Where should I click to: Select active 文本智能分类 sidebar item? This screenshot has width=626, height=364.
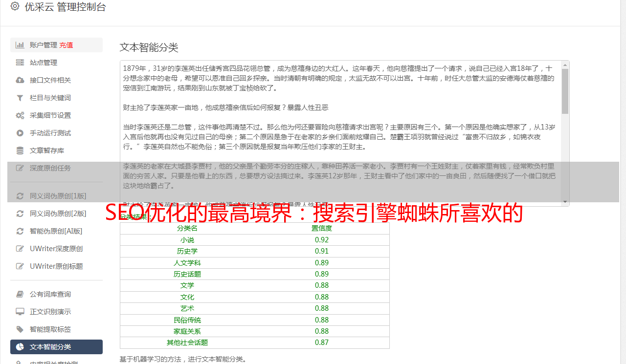(56, 347)
